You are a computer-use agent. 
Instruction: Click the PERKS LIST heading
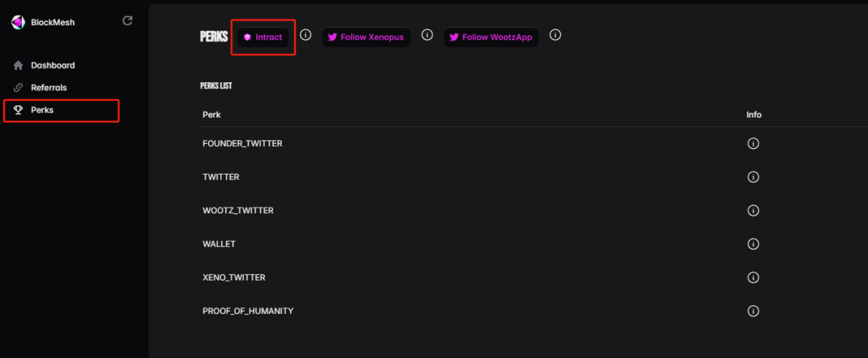[x=216, y=86]
